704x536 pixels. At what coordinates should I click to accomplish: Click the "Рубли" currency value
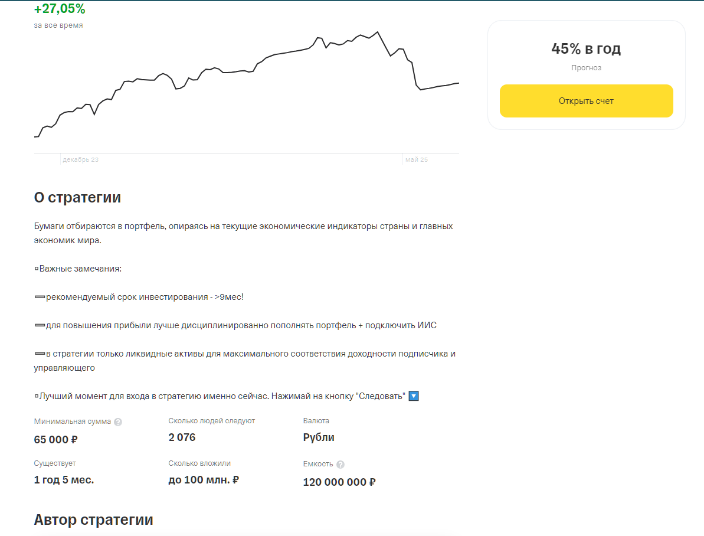[319, 437]
